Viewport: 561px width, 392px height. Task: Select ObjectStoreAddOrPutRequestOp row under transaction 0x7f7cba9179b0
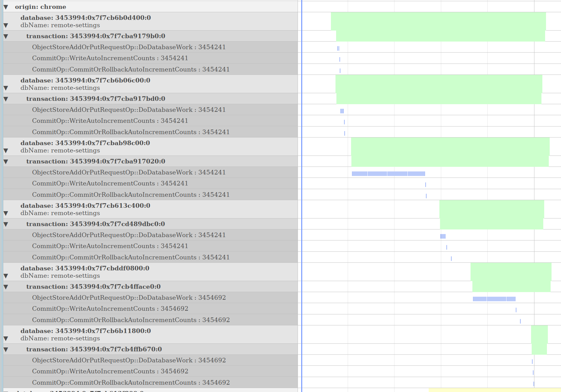(x=150, y=47)
